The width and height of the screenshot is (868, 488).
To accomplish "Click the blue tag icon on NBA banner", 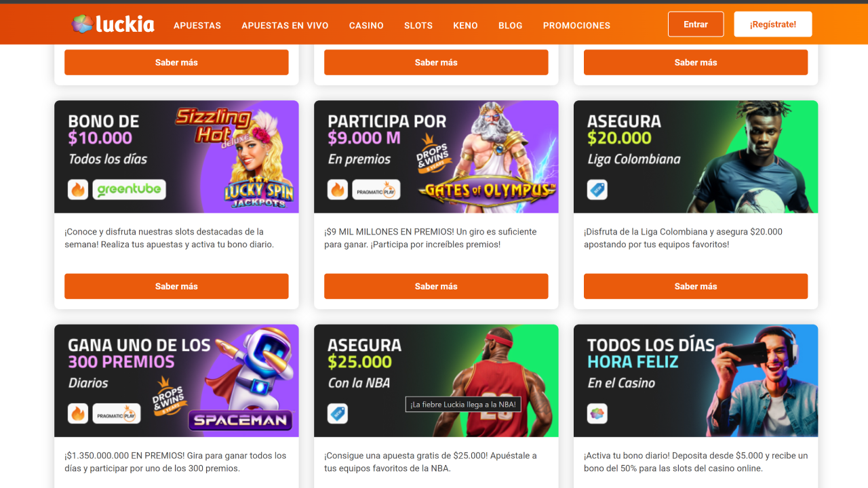I will coord(338,413).
